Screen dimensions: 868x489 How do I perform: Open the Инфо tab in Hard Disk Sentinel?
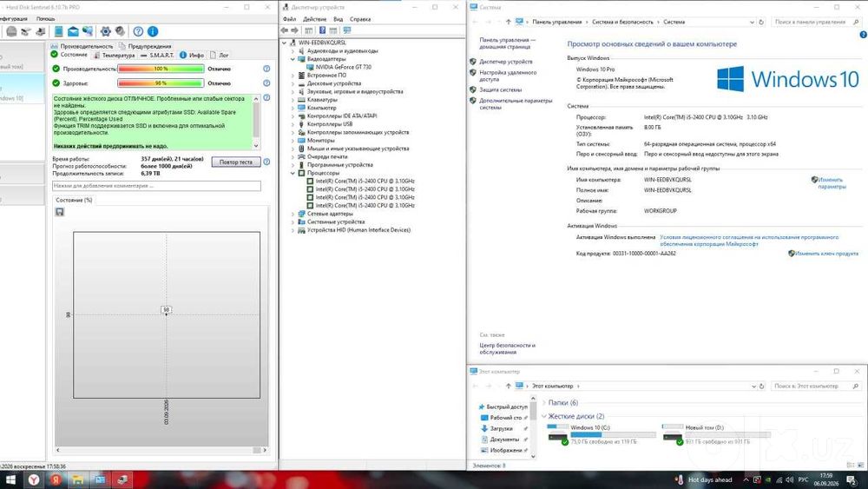pyautogui.click(x=192, y=56)
